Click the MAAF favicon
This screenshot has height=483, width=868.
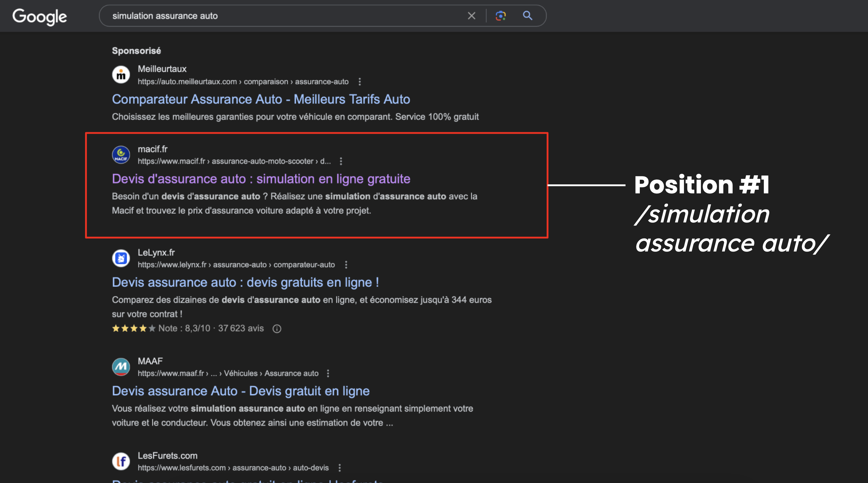tap(121, 367)
